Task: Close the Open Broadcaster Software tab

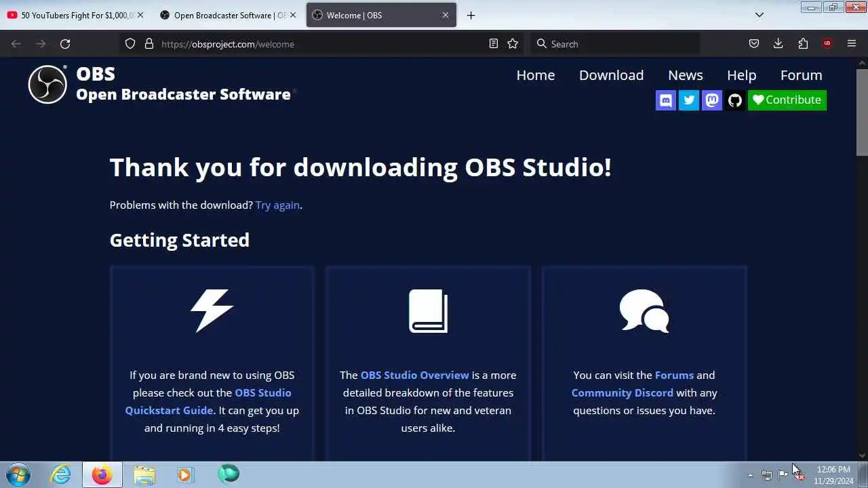Action: point(293,15)
